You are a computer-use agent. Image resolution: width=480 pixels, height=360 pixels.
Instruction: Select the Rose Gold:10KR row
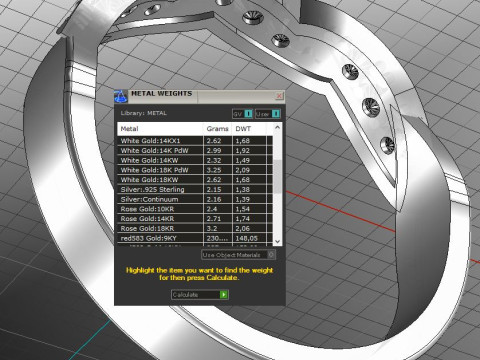195,209
